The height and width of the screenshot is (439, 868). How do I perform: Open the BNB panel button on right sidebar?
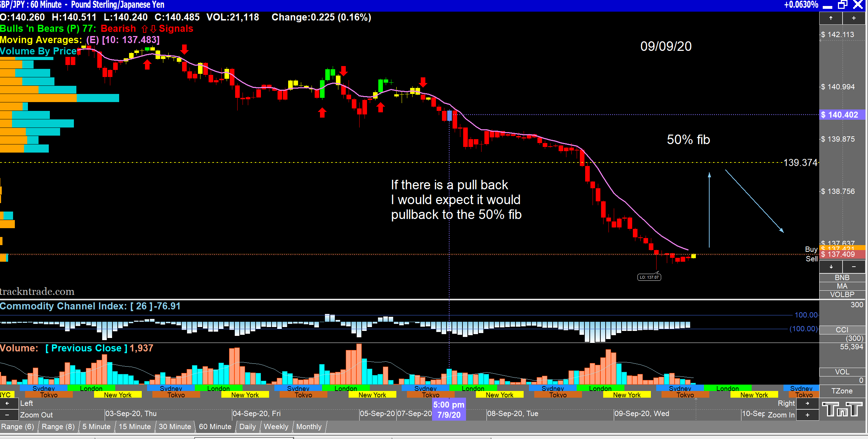pos(842,278)
